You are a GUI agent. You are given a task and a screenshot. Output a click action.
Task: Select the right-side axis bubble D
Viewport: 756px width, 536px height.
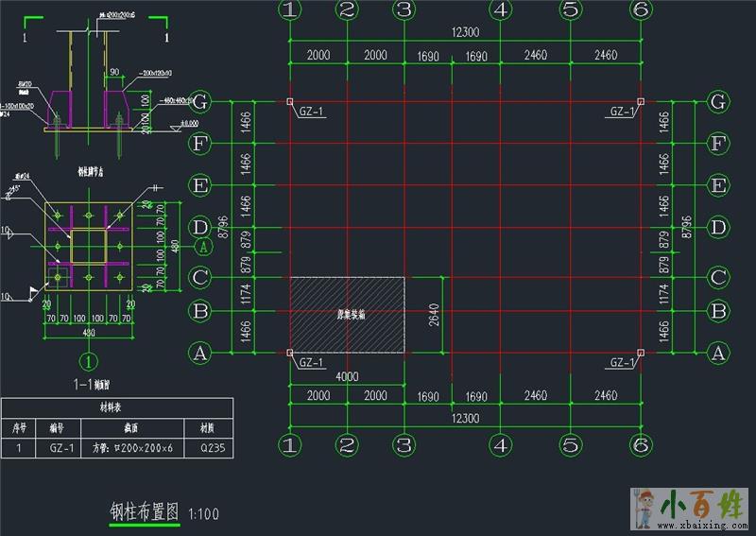[717, 227]
